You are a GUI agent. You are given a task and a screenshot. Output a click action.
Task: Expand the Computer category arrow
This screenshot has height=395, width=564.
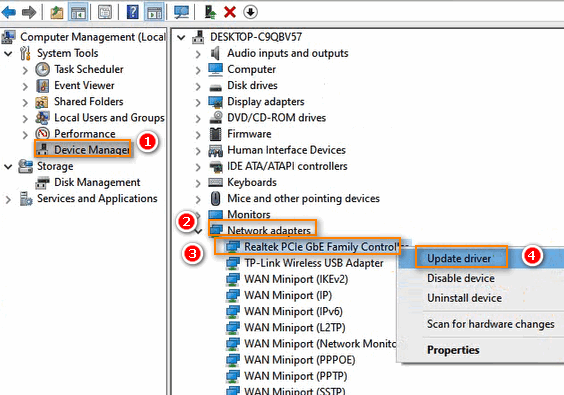tap(198, 70)
